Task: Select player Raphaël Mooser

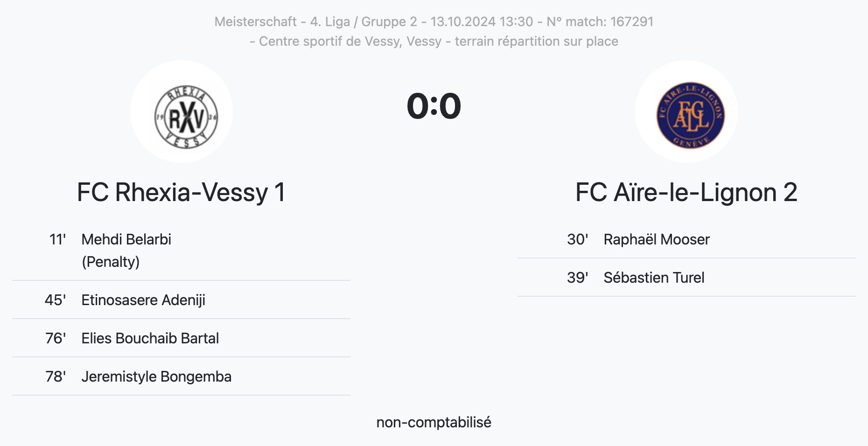Action: (x=656, y=239)
